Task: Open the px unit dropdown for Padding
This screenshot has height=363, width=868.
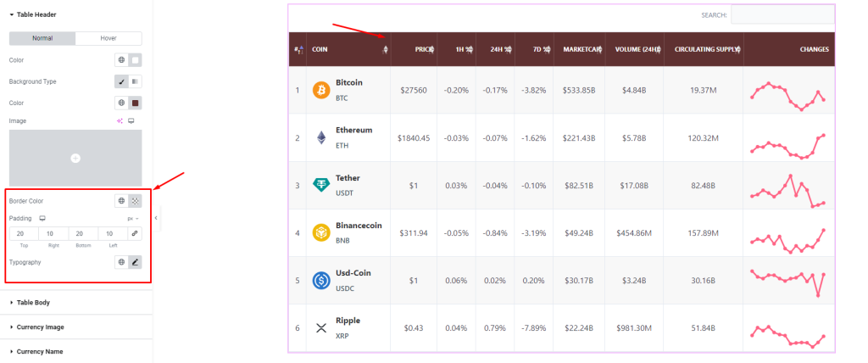Action: click(x=133, y=218)
